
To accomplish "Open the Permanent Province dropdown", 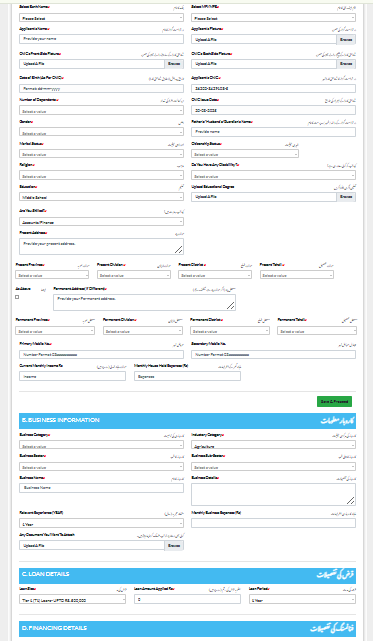I will pyautogui.click(x=55, y=331).
